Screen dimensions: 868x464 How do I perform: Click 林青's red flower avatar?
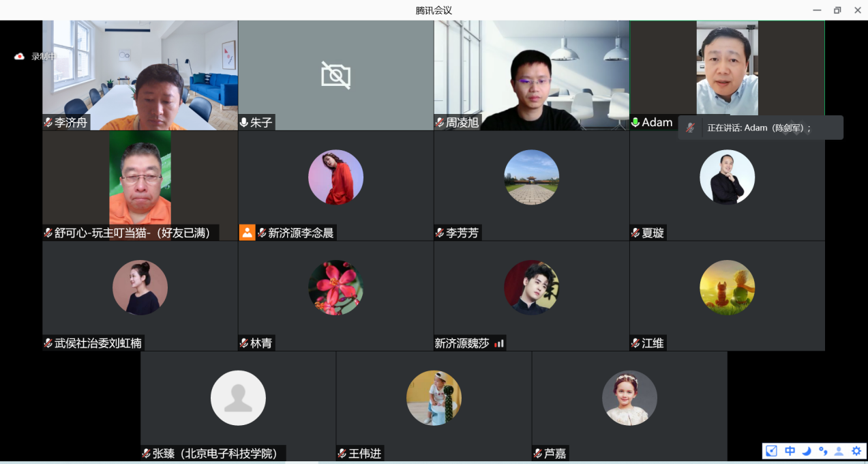coord(335,287)
